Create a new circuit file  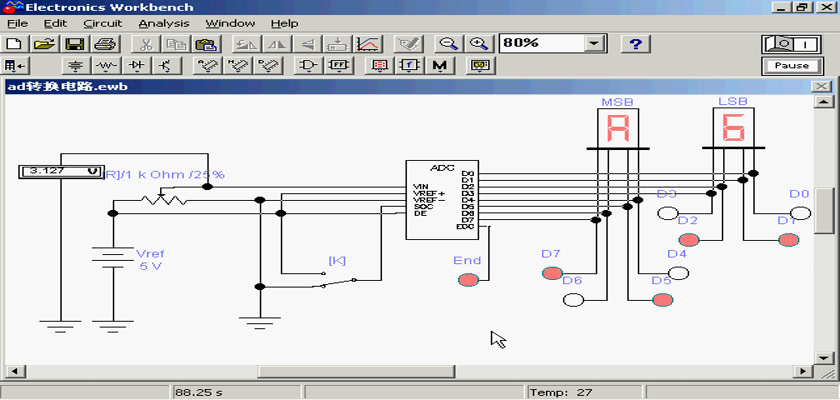click(x=15, y=44)
